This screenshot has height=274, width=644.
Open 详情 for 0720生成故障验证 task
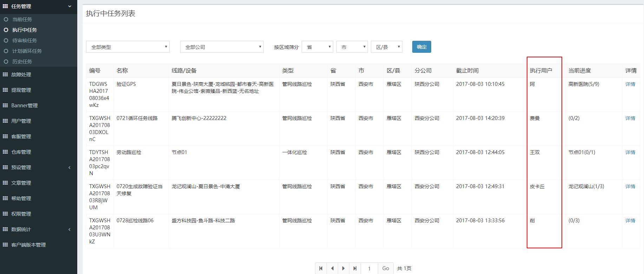coord(630,186)
